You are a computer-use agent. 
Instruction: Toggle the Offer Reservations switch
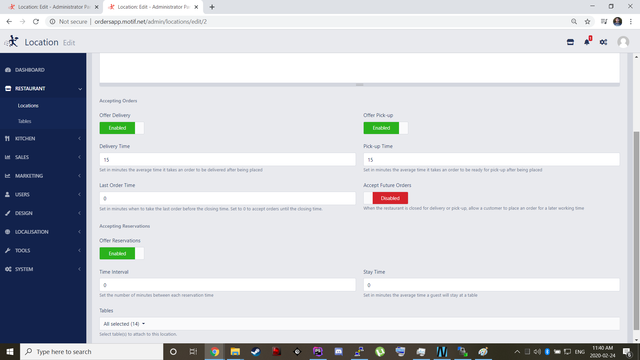(122, 253)
